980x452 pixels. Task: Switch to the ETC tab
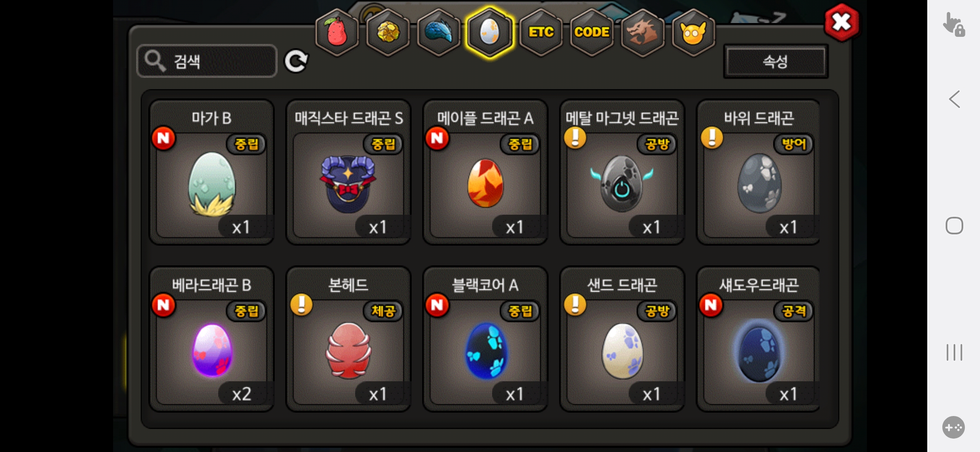pos(541,32)
